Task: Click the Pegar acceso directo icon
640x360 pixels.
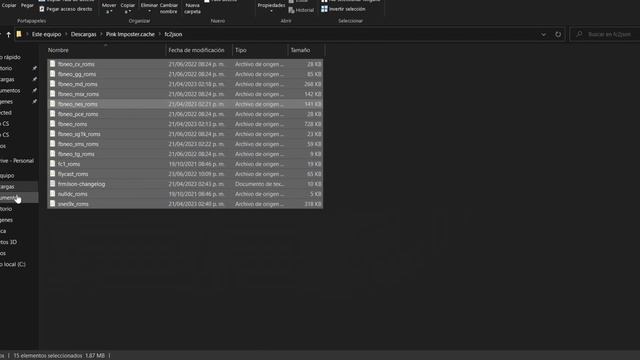Action: 42,9
